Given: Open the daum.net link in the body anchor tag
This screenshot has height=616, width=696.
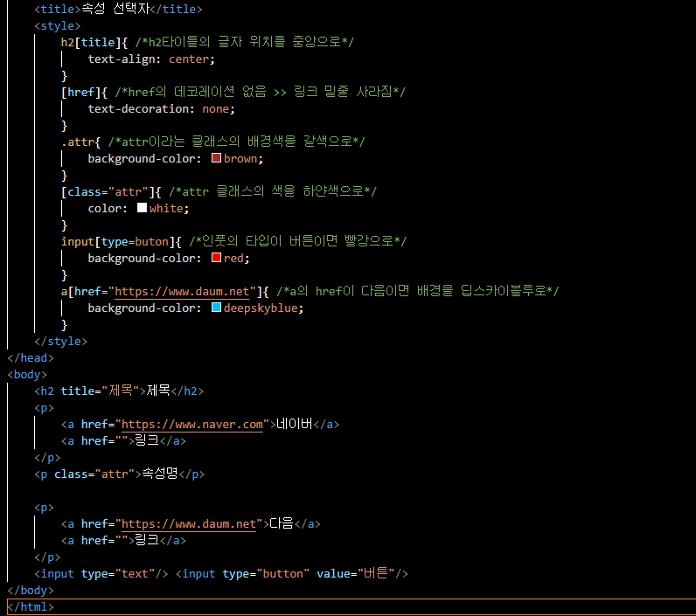Looking at the screenshot, I should [189, 524].
